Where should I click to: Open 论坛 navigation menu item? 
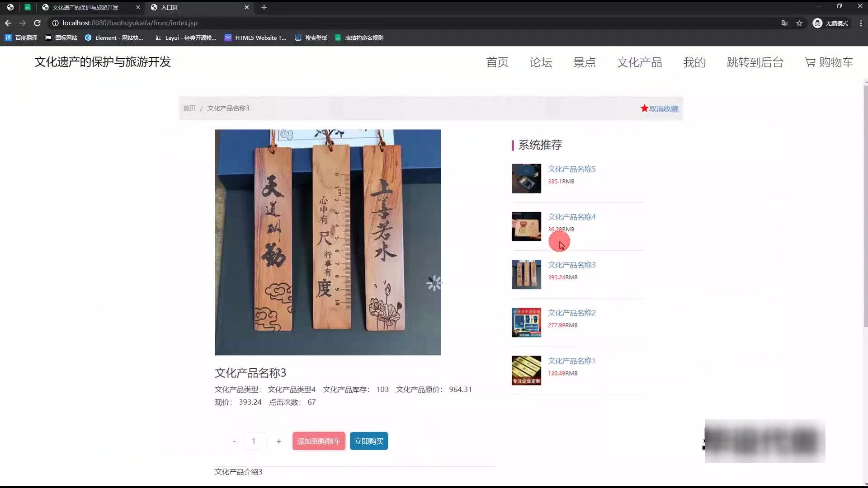click(541, 62)
